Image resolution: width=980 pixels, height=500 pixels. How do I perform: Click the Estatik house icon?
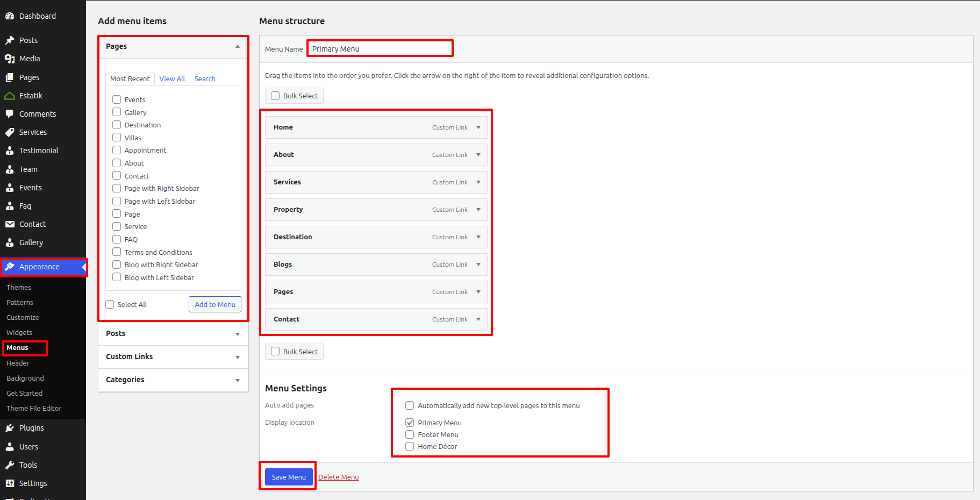pyautogui.click(x=10, y=96)
